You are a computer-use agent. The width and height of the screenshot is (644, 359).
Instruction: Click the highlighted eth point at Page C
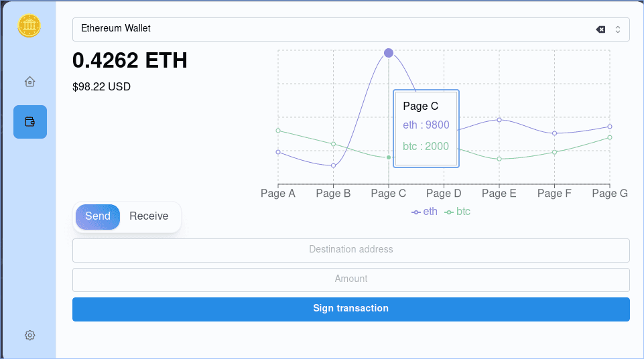[x=389, y=53]
